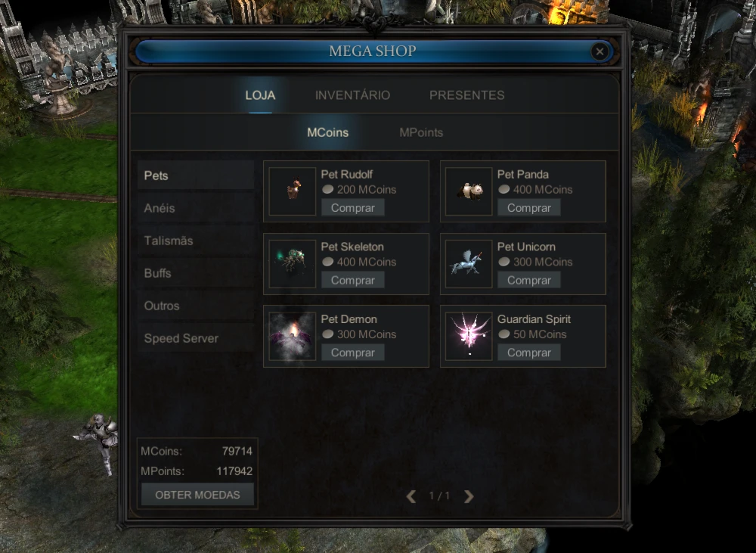Select the Pet Unicorn item icon
This screenshot has height=553, width=756.
[469, 264]
